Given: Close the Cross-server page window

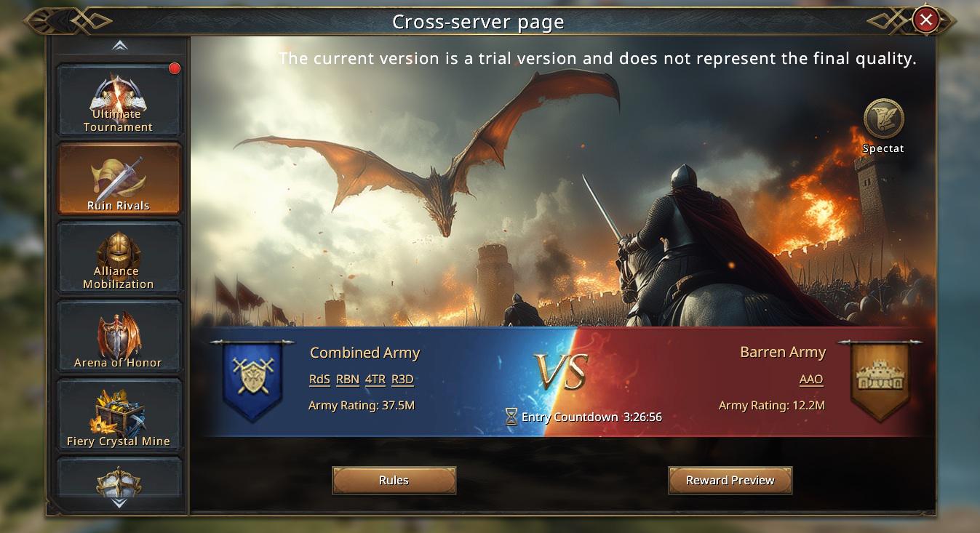Looking at the screenshot, I should pos(925,20).
